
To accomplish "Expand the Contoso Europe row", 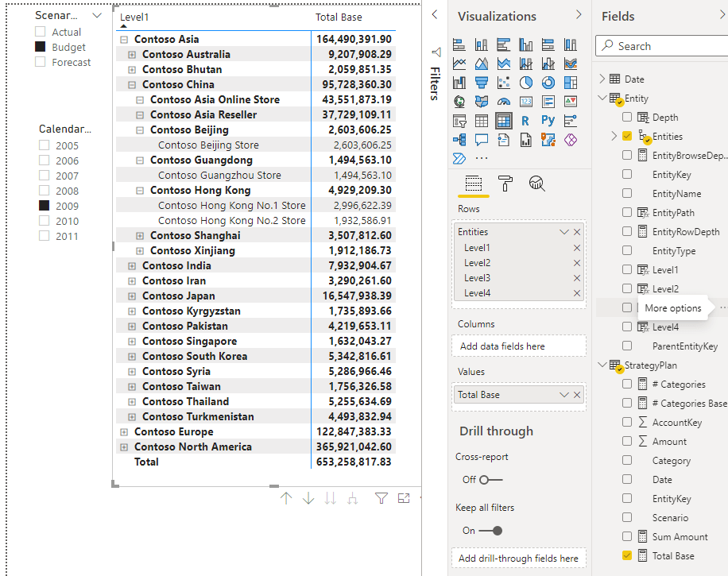I will [x=124, y=431].
